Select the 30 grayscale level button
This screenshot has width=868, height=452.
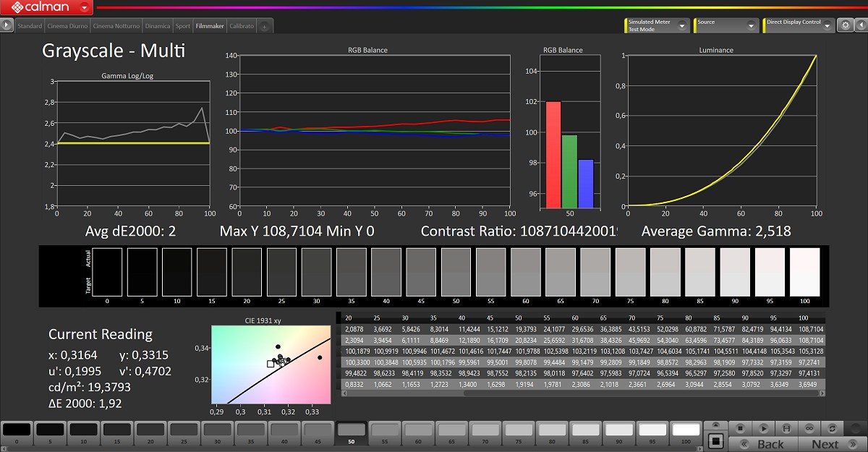(x=217, y=433)
